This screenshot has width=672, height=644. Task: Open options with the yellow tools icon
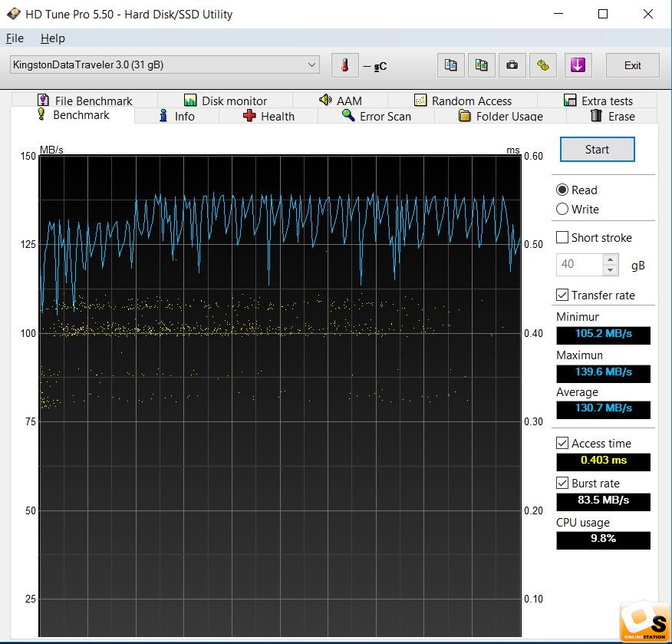tap(543, 65)
